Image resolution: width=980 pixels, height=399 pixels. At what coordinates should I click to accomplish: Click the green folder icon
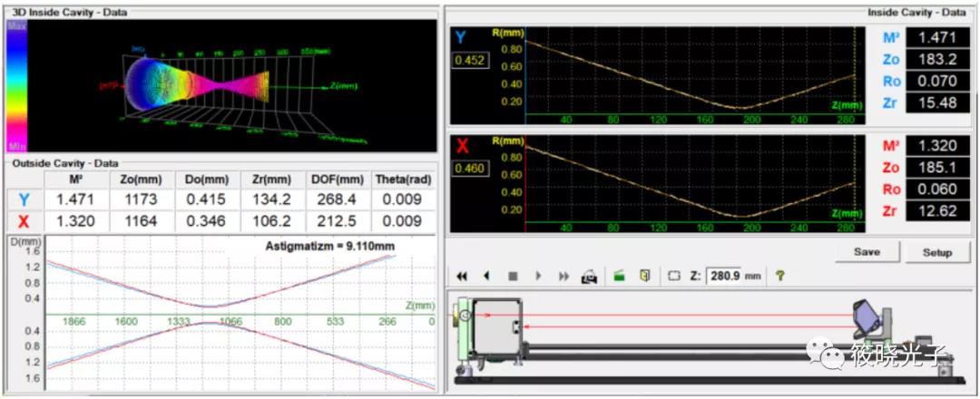(619, 276)
